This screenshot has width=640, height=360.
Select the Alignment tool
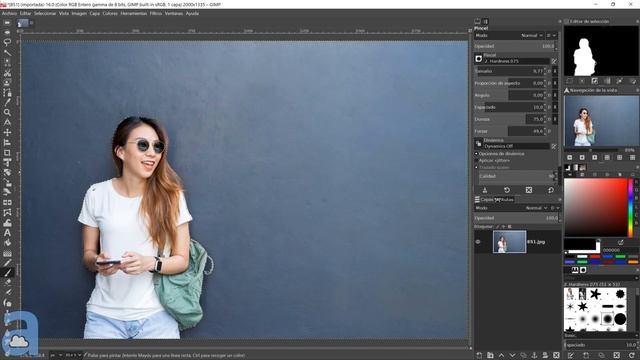click(7, 142)
